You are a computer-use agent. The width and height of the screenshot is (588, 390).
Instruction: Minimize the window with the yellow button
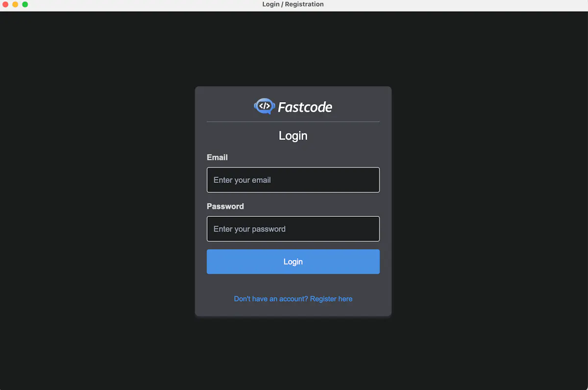pos(15,4)
